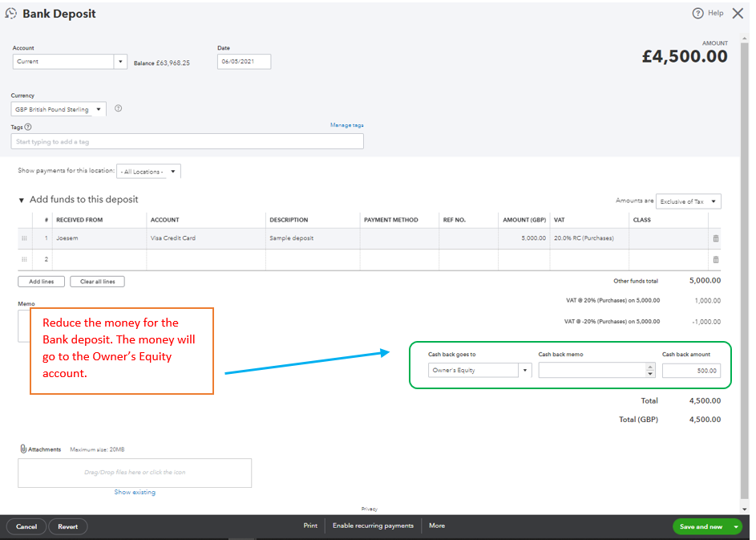This screenshot has height=540, width=756.
Task: Click the cash back memo stepper arrows
Action: 650,370
